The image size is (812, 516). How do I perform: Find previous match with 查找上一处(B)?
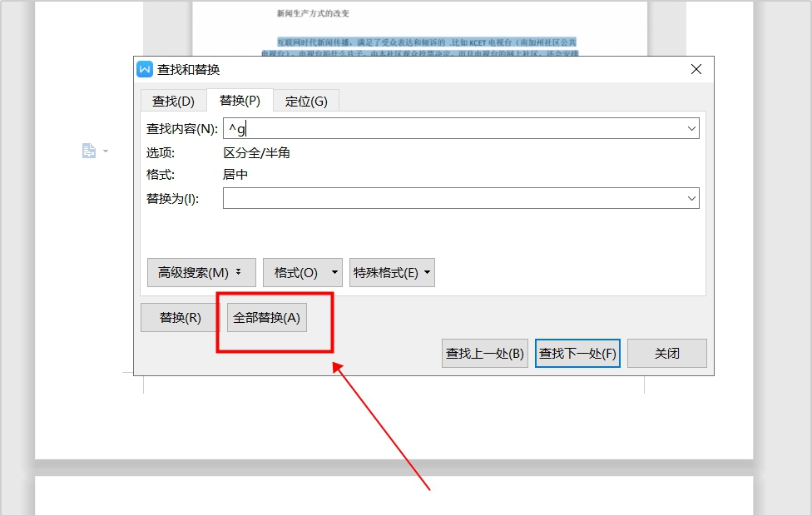485,353
